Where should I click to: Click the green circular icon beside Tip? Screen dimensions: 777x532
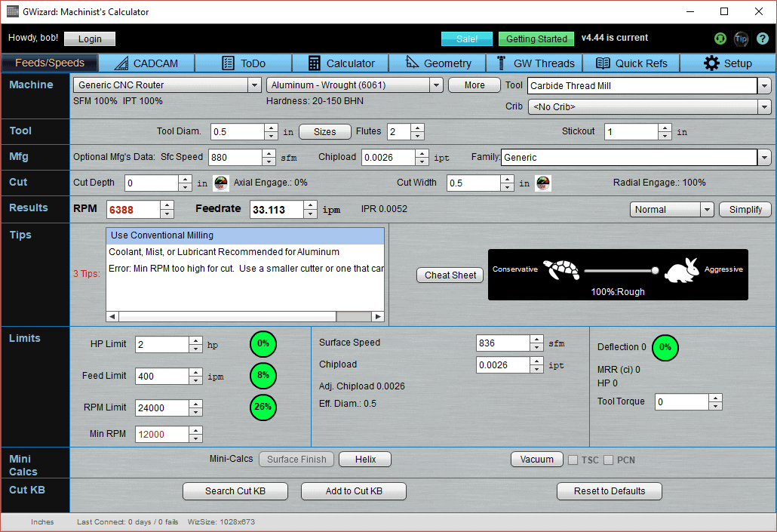coord(720,38)
